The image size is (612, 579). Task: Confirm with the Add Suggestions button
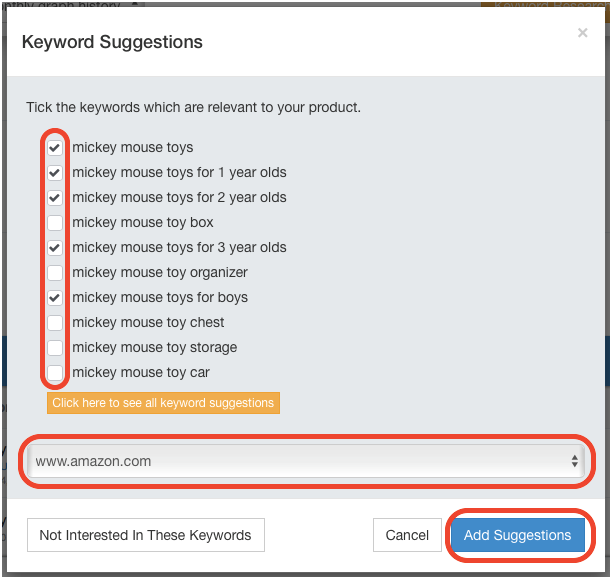518,535
